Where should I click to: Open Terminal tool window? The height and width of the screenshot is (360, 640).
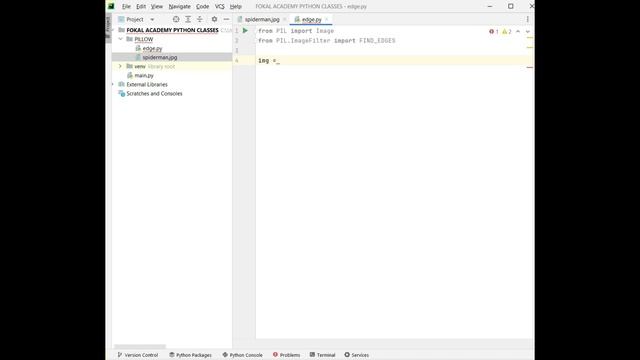322,355
